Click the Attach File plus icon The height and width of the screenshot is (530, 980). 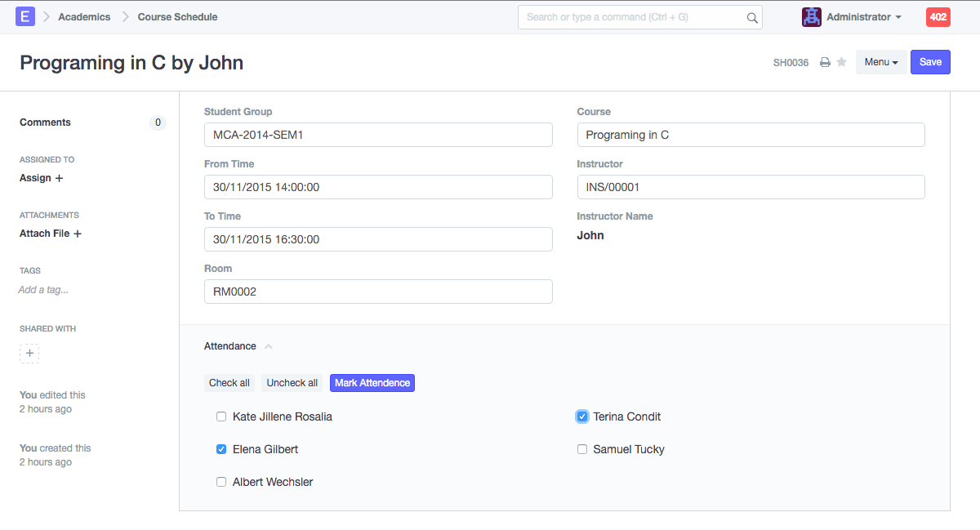pyautogui.click(x=78, y=234)
